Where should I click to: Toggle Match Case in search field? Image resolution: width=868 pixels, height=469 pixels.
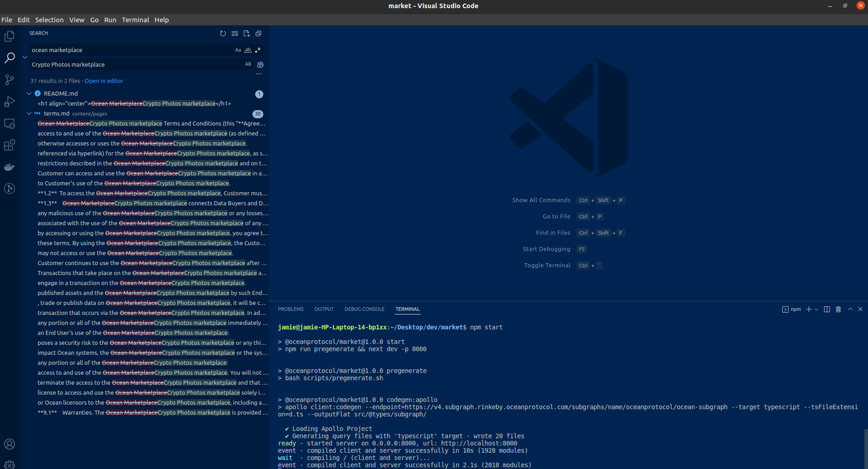238,50
